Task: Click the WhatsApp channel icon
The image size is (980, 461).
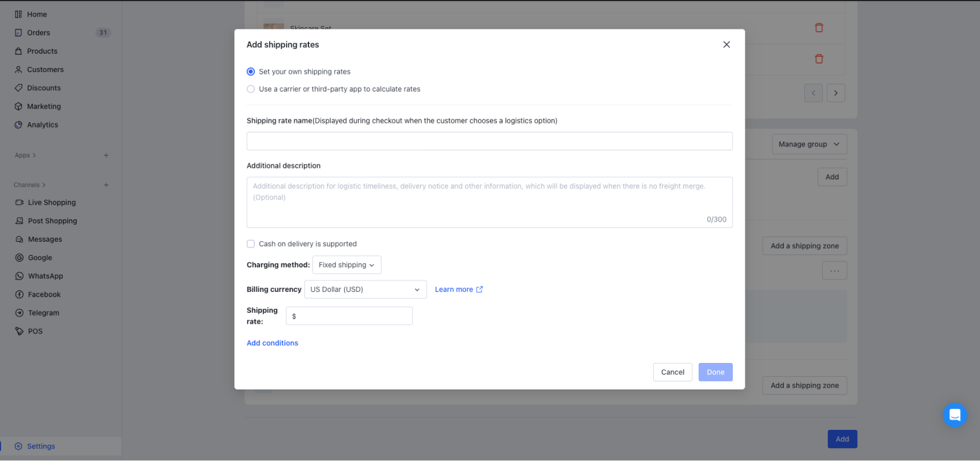Action: pos(20,276)
